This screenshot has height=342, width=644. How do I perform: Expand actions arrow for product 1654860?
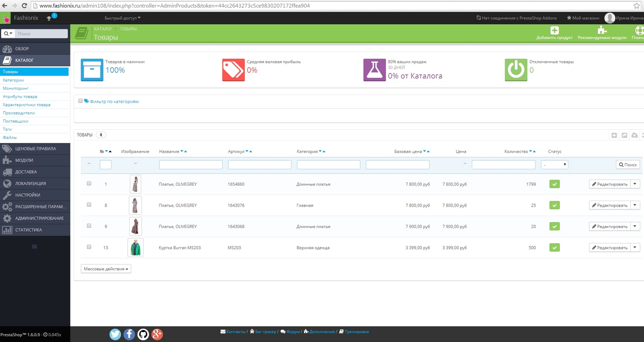[x=635, y=184]
